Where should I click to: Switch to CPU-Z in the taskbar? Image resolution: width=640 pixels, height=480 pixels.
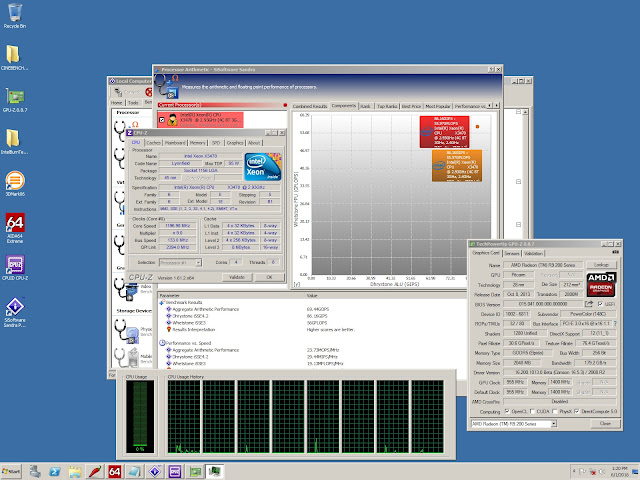pyautogui.click(x=175, y=471)
